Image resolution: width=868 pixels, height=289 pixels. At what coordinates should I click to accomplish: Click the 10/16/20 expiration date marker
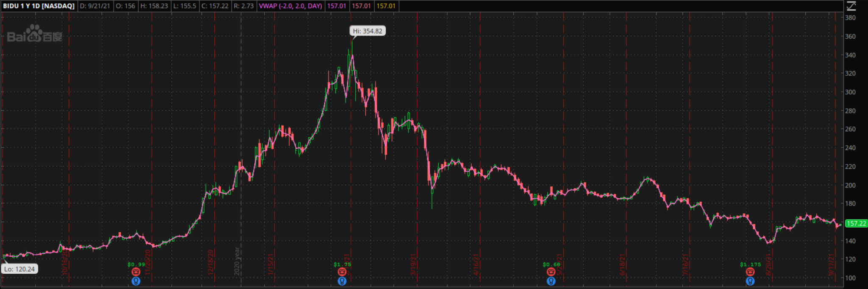point(65,263)
